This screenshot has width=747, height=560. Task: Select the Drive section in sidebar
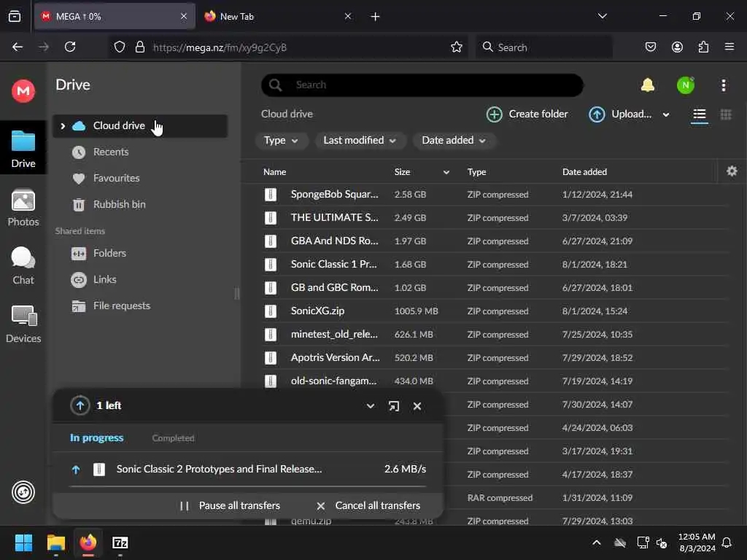coord(23,149)
